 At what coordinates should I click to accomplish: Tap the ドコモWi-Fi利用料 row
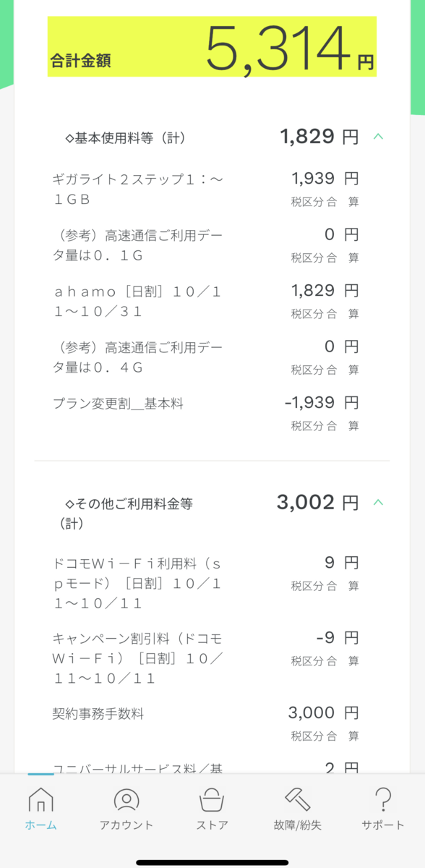coord(206,583)
